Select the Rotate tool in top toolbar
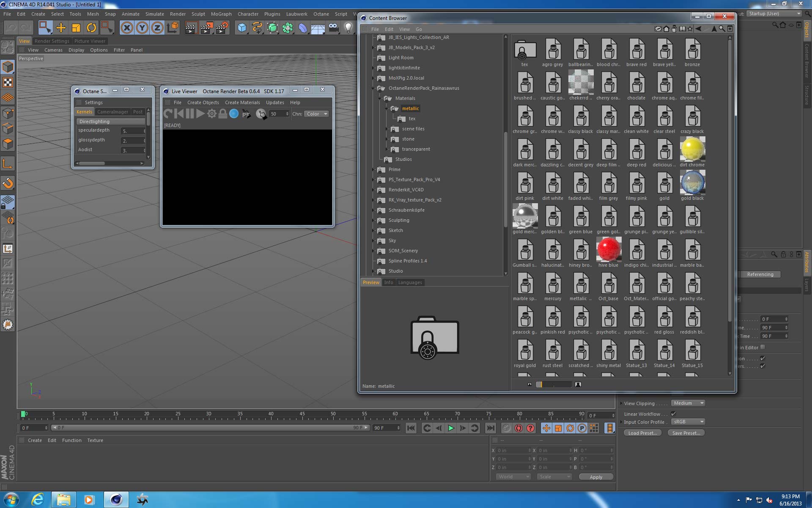The image size is (812, 508). click(91, 28)
